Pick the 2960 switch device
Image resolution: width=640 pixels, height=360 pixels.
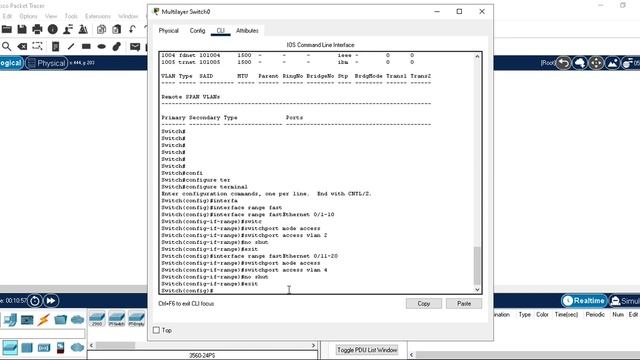[x=97, y=319]
